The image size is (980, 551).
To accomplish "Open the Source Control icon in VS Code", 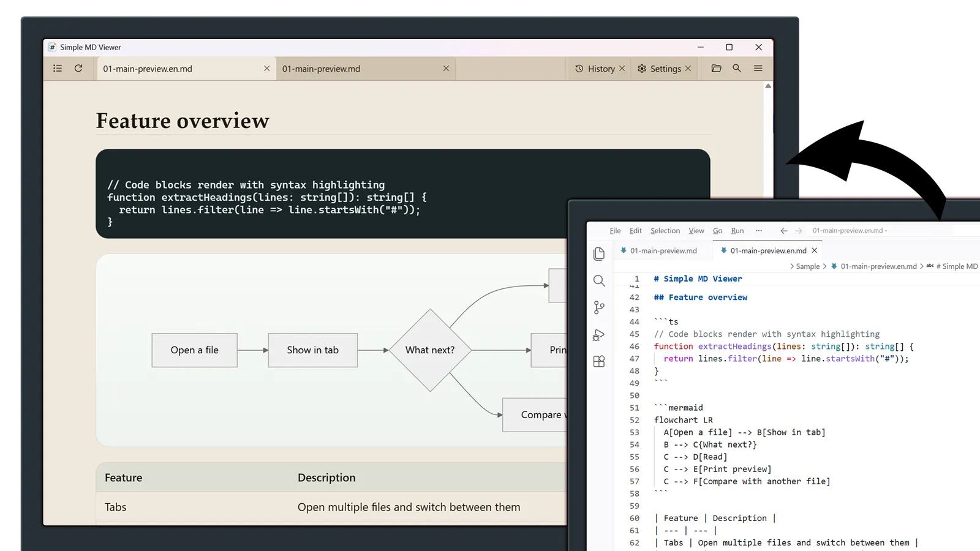I will [599, 307].
